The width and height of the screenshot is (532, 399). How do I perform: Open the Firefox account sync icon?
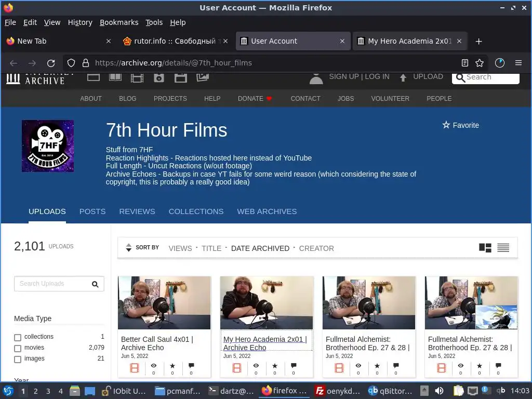tap(500, 63)
